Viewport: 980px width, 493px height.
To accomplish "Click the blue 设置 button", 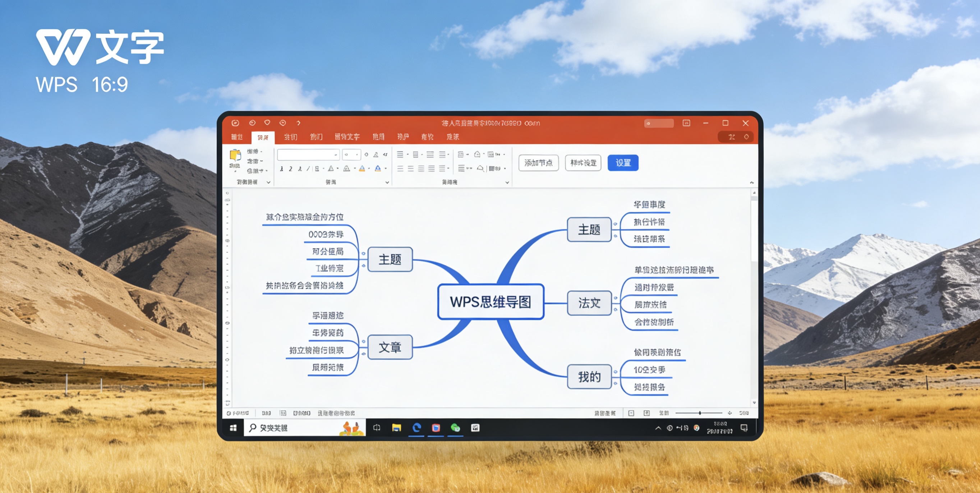I will click(623, 163).
